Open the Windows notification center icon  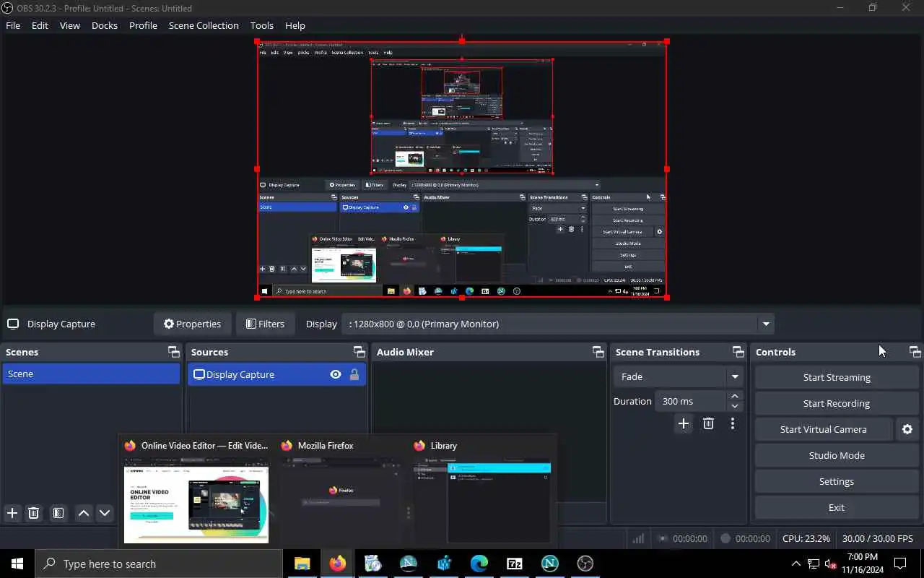(x=900, y=564)
